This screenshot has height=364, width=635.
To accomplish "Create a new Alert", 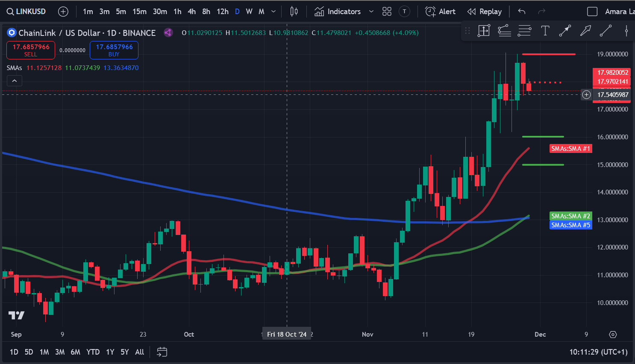I will pyautogui.click(x=440, y=12).
